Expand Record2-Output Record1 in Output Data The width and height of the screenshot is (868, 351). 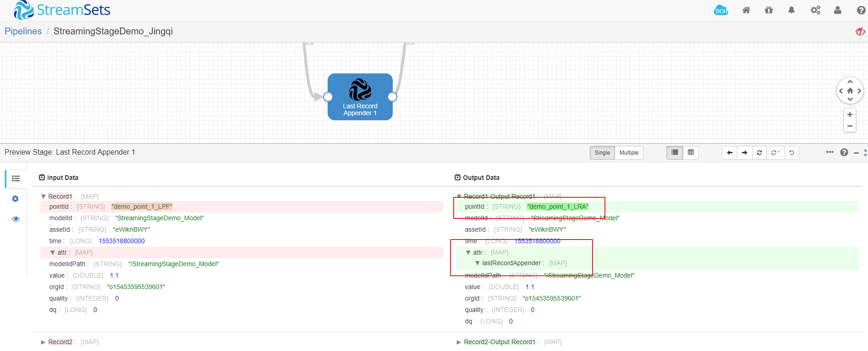(459, 342)
